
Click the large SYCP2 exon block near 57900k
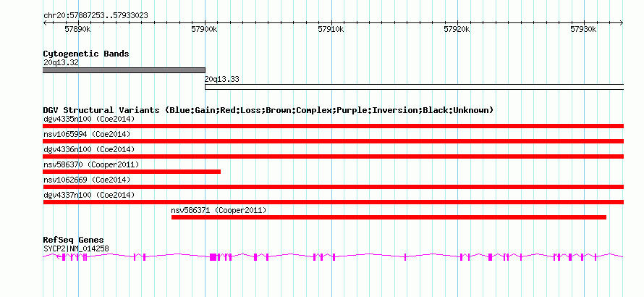213,257
